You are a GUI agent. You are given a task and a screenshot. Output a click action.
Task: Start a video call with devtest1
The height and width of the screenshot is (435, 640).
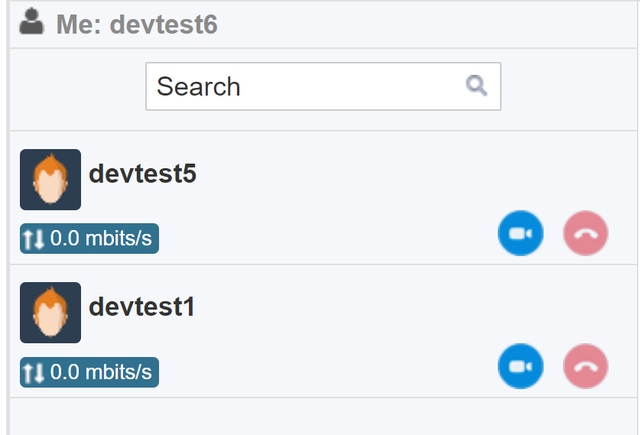(x=520, y=366)
